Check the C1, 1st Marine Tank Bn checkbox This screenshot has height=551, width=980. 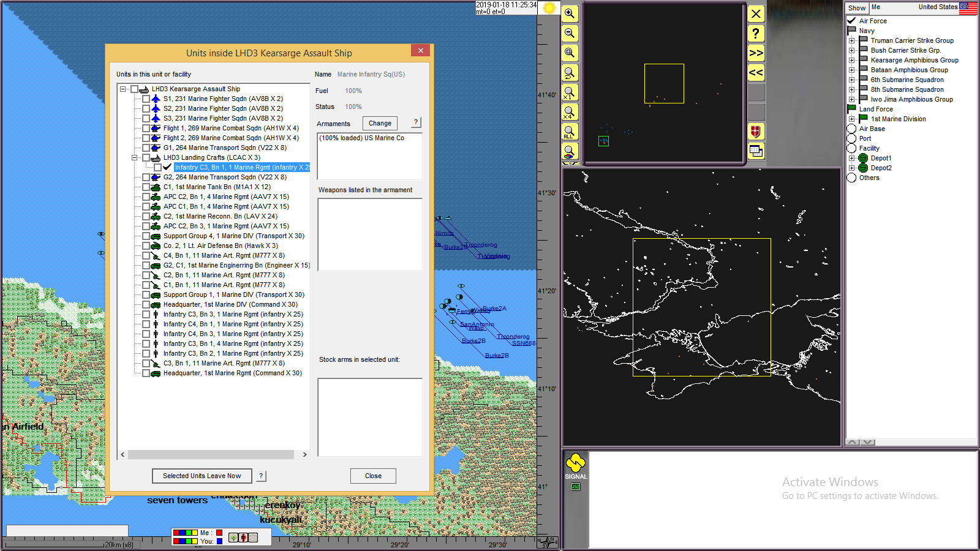(146, 187)
